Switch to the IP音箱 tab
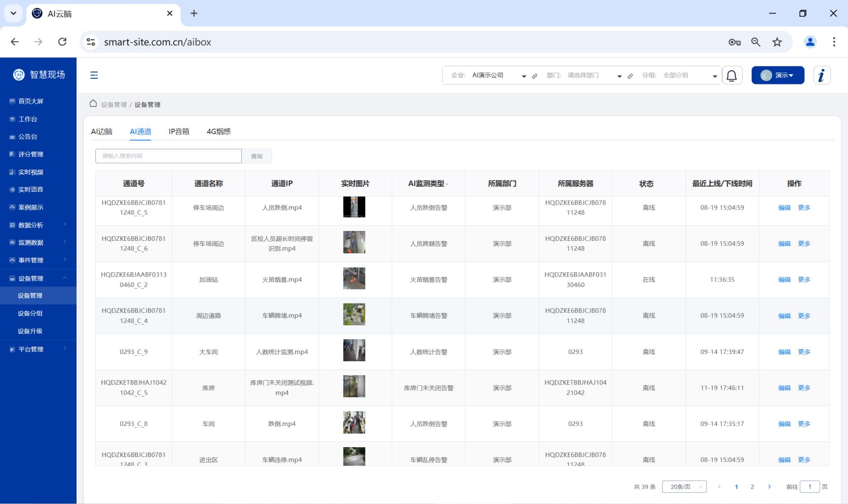Screen dimensions: 848x504 point(179,131)
